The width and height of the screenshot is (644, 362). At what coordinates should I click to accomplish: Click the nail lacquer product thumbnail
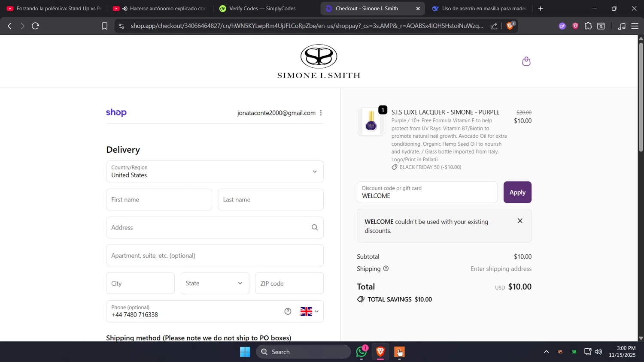(371, 122)
